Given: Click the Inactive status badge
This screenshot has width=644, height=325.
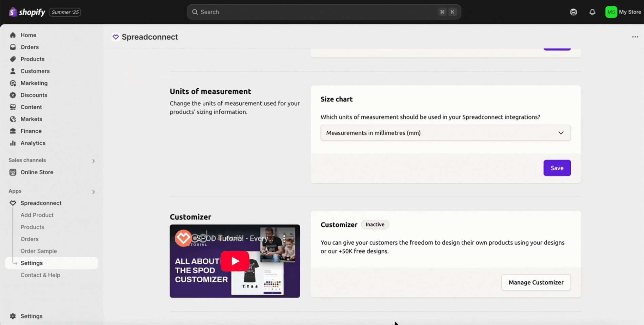Looking at the screenshot, I should click(x=375, y=224).
